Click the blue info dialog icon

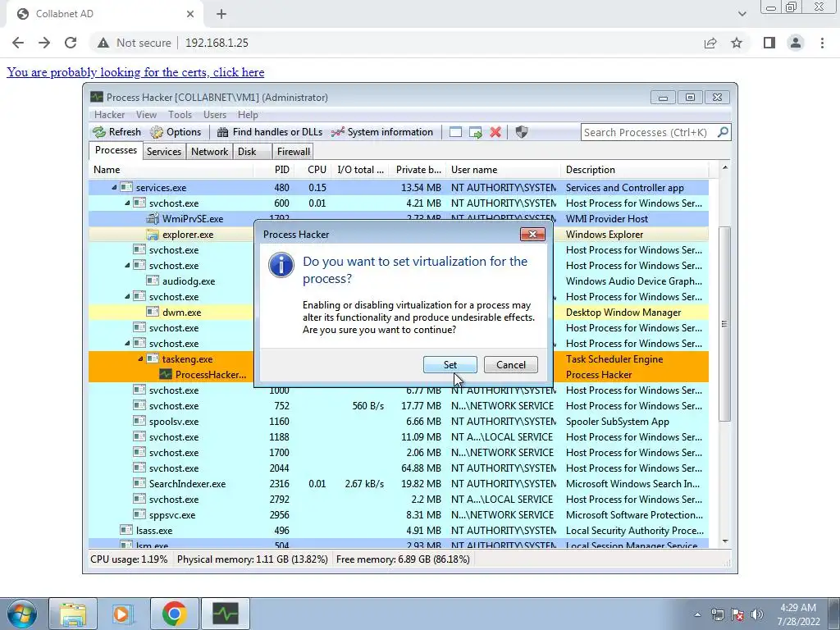281,265
